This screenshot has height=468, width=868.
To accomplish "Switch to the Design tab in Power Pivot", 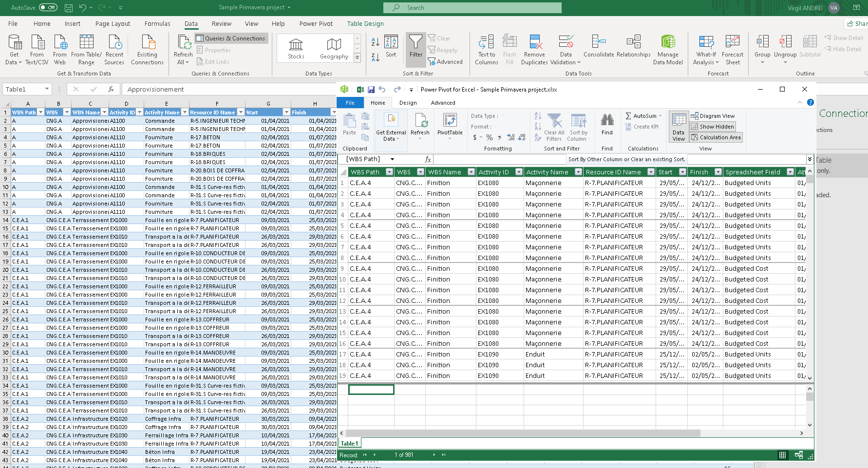I will 408,103.
